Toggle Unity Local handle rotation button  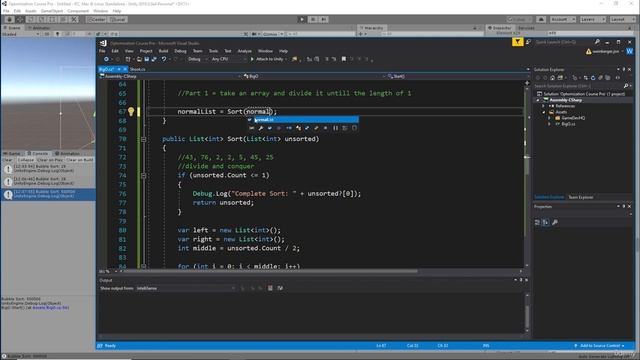click(x=118, y=20)
